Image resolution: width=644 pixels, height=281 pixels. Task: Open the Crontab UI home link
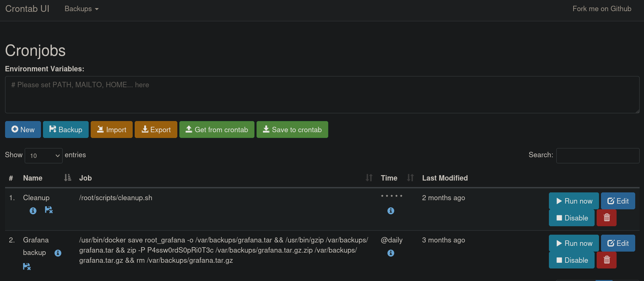pyautogui.click(x=27, y=9)
